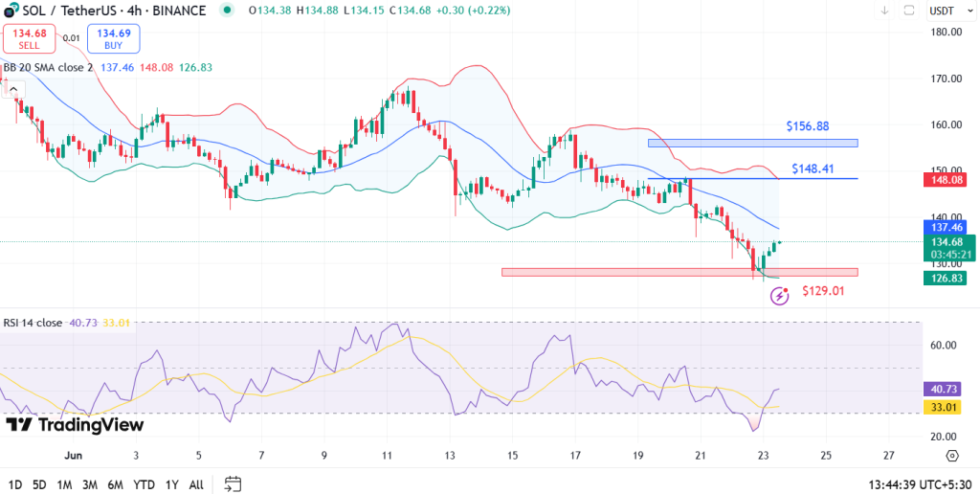This screenshot has height=494, width=980.
Task: Select the YTD time range
Action: [145, 483]
